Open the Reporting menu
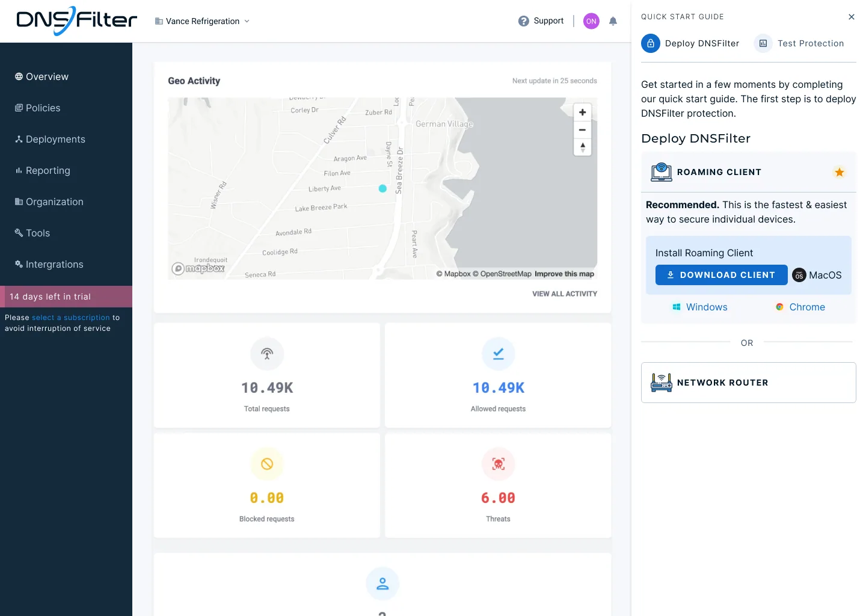Image resolution: width=866 pixels, height=616 pixels. pos(43,170)
